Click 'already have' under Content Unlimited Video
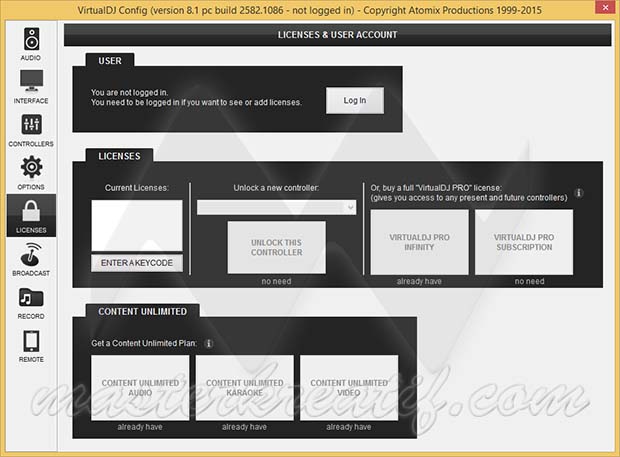This screenshot has height=457, width=620. [349, 427]
